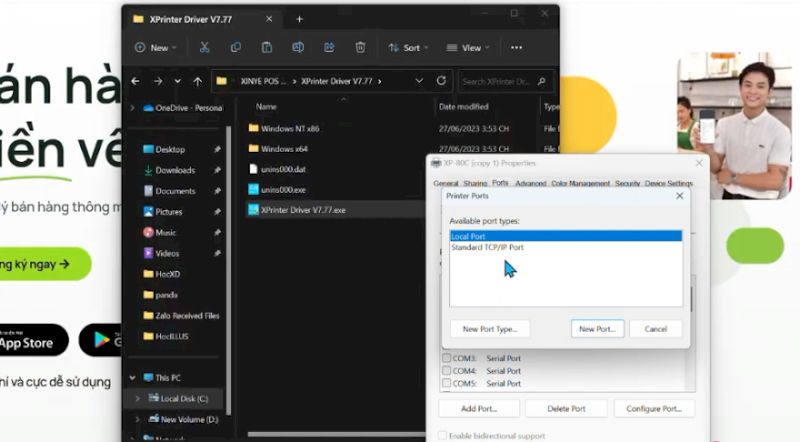The height and width of the screenshot is (442, 800).
Task: Click the Cut icon in Explorer toolbar
Action: (x=204, y=47)
